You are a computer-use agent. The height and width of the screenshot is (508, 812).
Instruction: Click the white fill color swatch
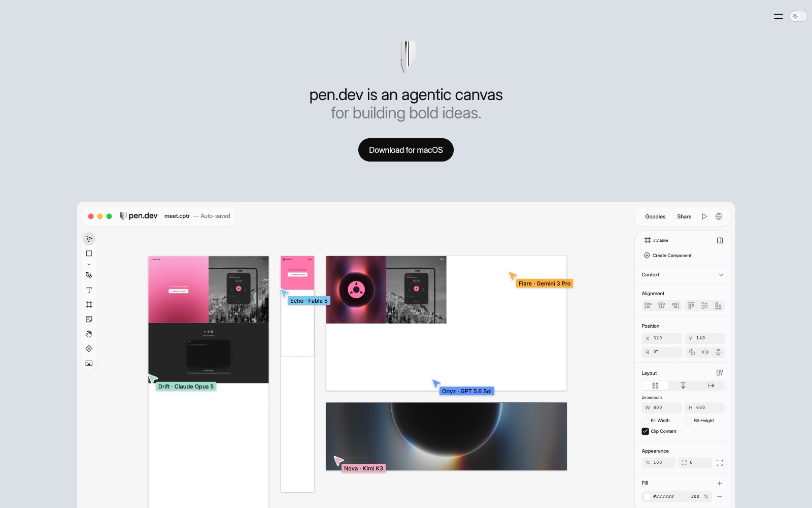point(647,496)
